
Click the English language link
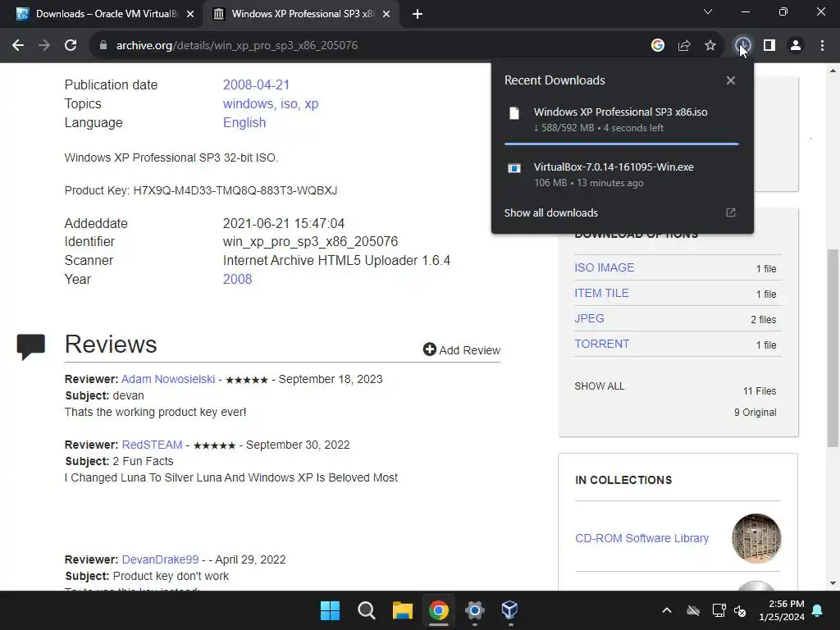click(244, 123)
